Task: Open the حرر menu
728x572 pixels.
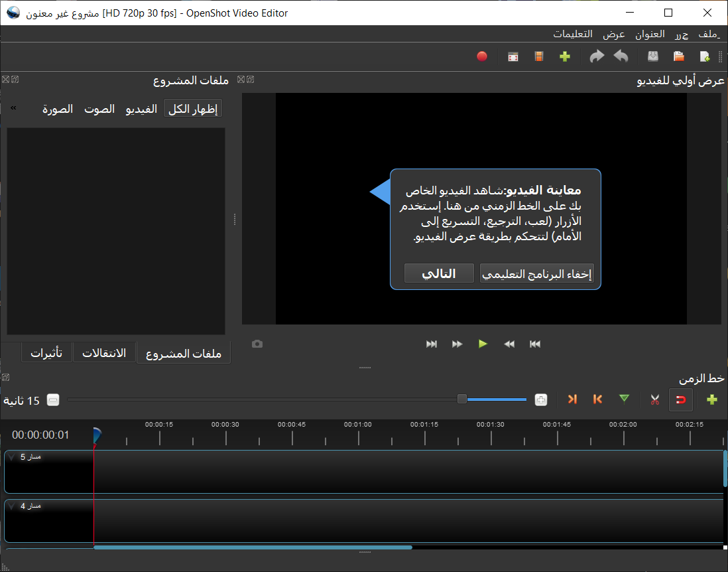Action: click(x=682, y=34)
